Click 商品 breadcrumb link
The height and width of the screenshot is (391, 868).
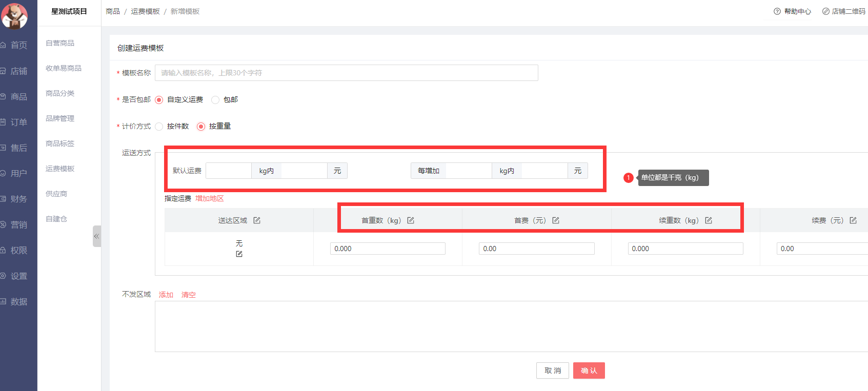(113, 11)
